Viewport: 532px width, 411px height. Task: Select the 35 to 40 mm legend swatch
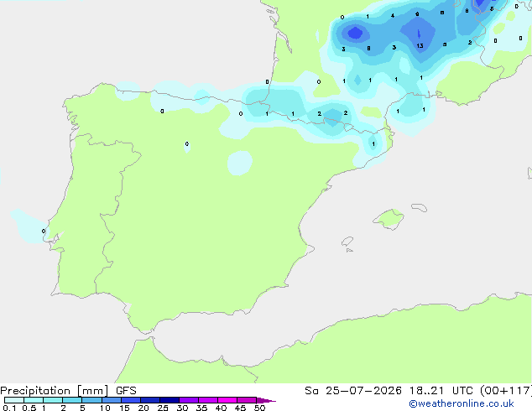[208, 400]
